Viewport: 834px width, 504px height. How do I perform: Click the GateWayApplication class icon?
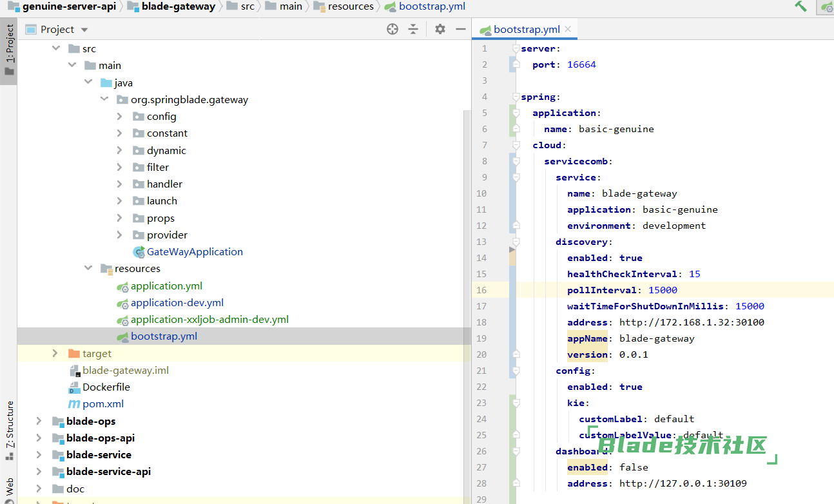pyautogui.click(x=139, y=252)
